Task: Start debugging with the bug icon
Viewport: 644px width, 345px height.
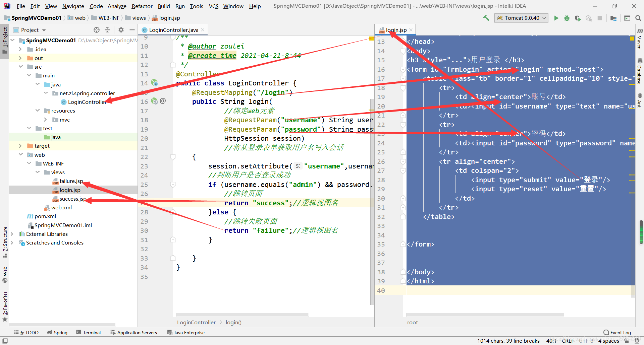Action: [567, 18]
